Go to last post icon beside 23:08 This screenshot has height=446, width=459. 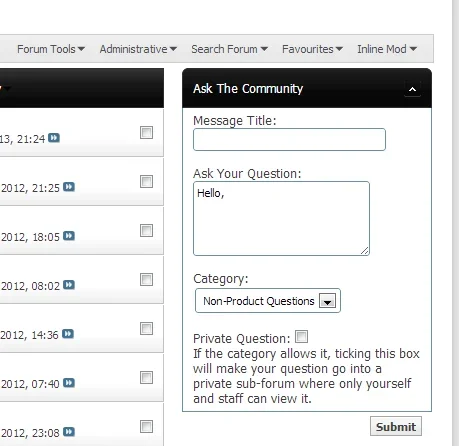[x=69, y=432]
